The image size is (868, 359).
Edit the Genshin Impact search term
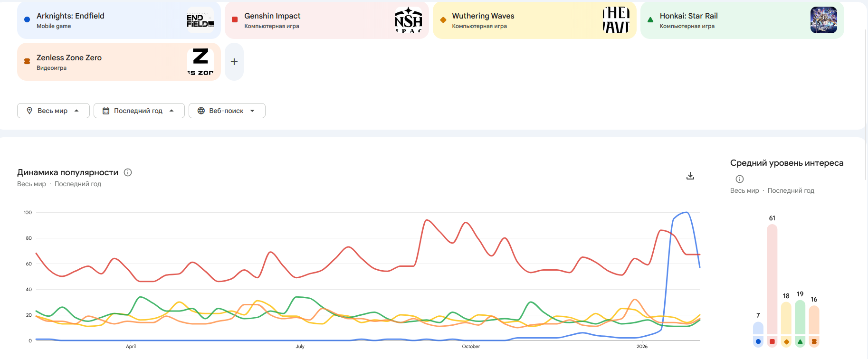tap(272, 16)
